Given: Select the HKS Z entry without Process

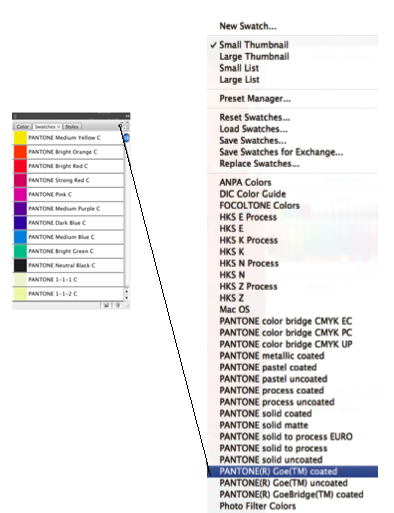Looking at the screenshot, I should (232, 298).
